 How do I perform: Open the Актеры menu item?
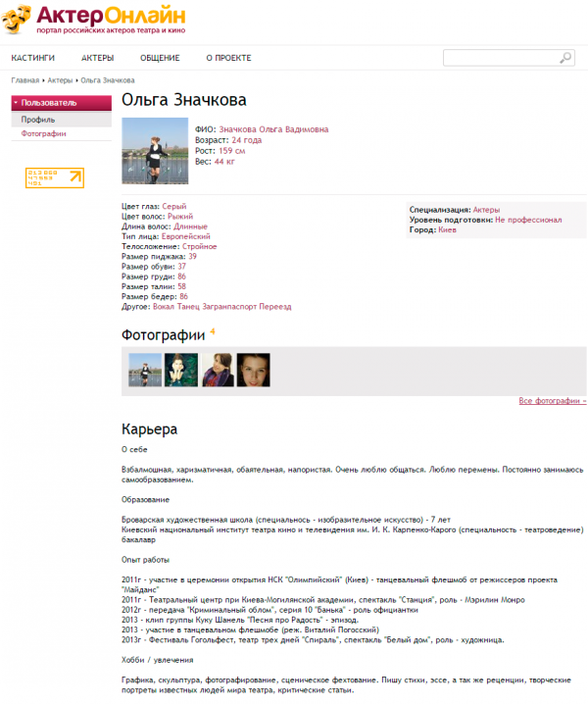click(97, 58)
